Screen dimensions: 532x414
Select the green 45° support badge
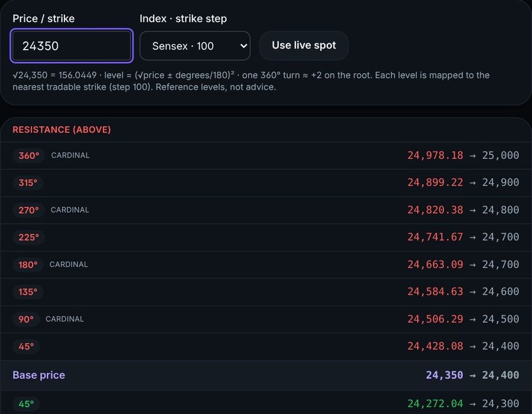click(x=26, y=404)
